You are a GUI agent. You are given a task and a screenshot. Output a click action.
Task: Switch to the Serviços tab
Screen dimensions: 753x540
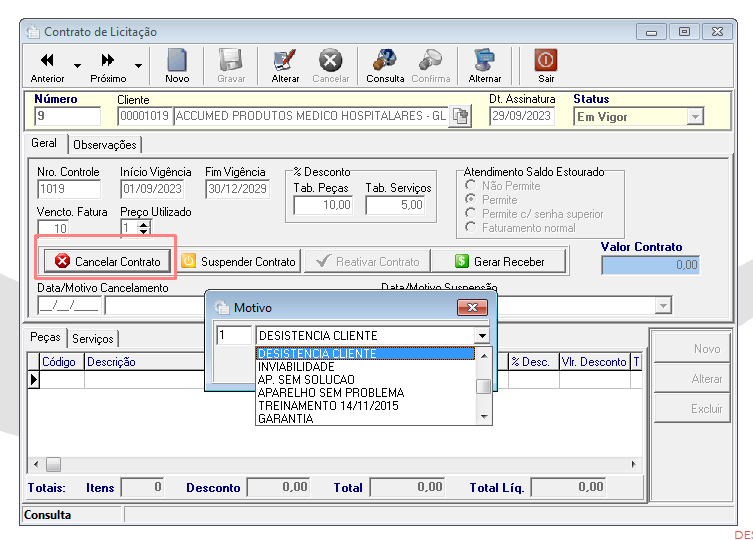click(93, 339)
